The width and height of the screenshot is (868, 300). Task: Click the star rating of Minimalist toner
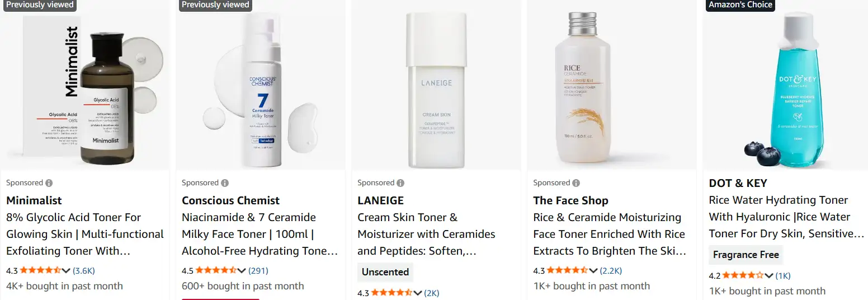pyautogui.click(x=41, y=270)
